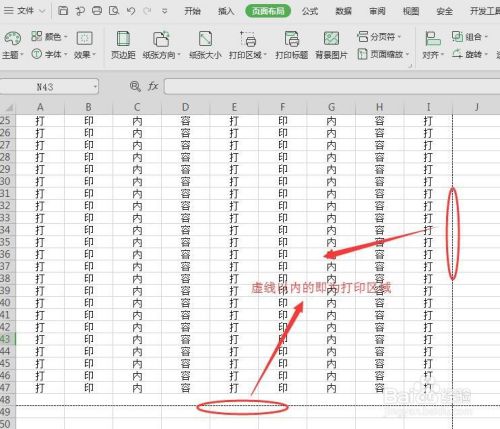
Task: Click the zoom magnifier icon by formula bar
Action: (x=135, y=87)
